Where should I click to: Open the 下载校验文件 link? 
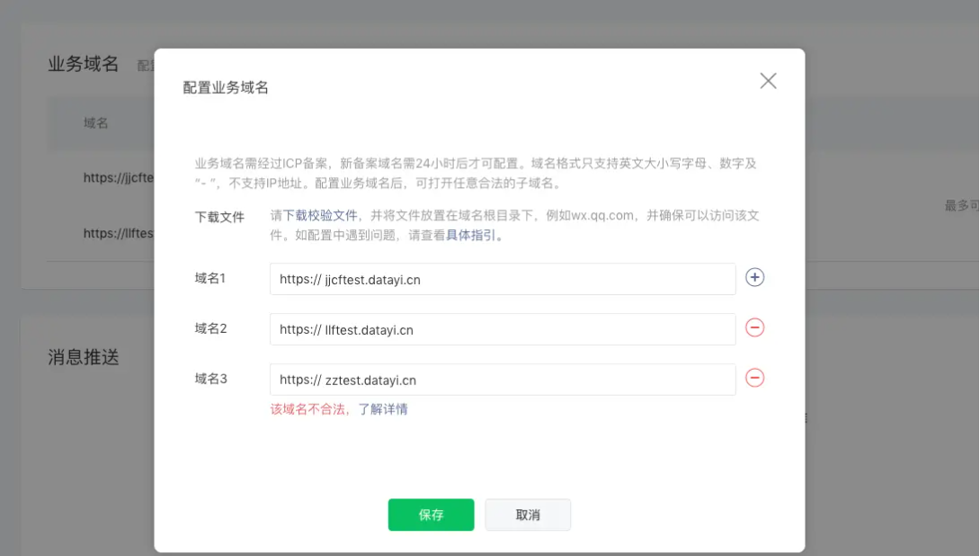320,216
